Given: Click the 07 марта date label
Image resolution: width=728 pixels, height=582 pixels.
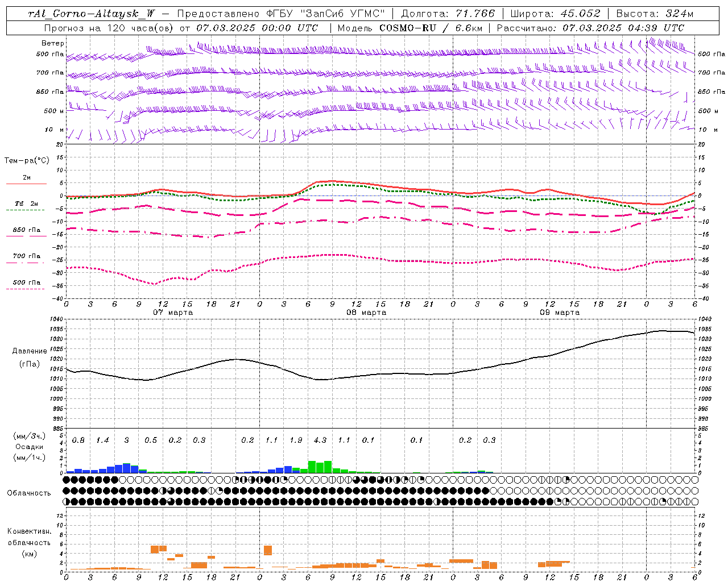Looking at the screenshot, I should 173,313.
